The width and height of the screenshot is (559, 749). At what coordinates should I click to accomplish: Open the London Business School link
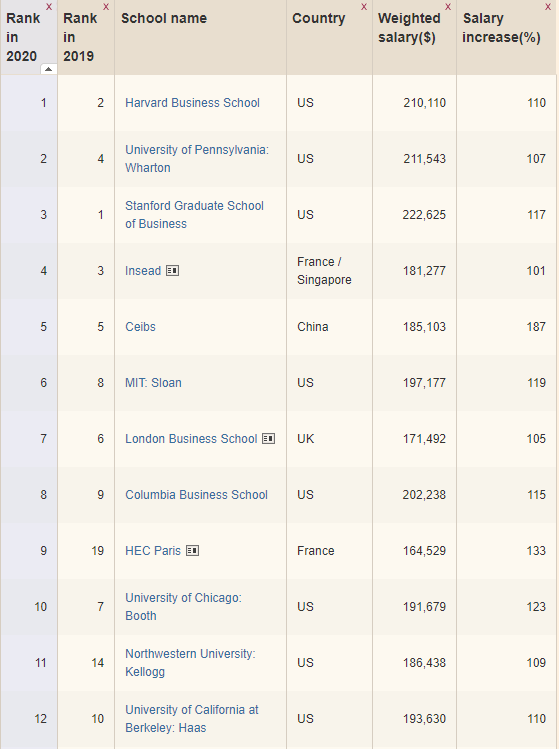pyautogui.click(x=191, y=439)
